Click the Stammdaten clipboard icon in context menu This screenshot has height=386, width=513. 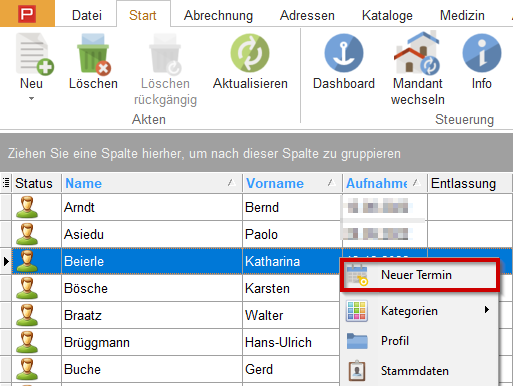(357, 371)
